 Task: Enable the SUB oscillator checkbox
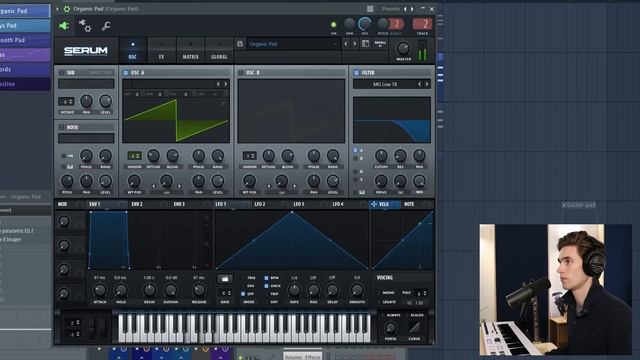point(62,73)
